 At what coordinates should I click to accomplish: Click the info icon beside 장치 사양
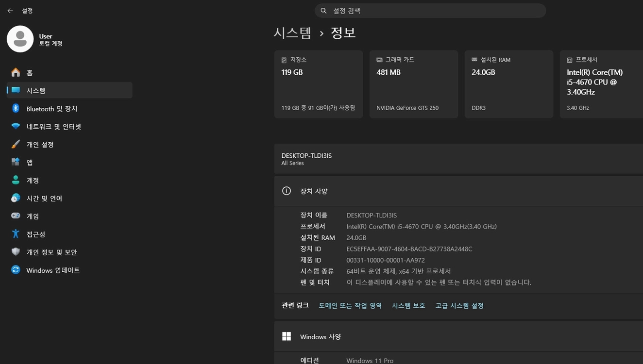point(287,191)
